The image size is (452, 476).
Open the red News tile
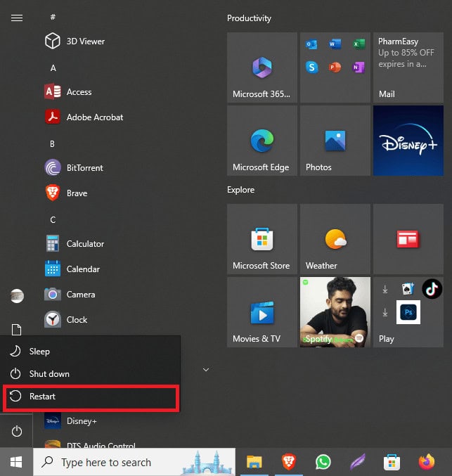408,239
